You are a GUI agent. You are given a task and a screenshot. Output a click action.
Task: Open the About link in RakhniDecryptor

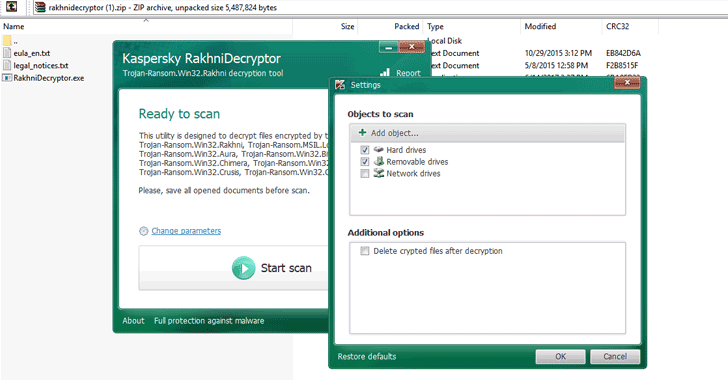(x=133, y=321)
